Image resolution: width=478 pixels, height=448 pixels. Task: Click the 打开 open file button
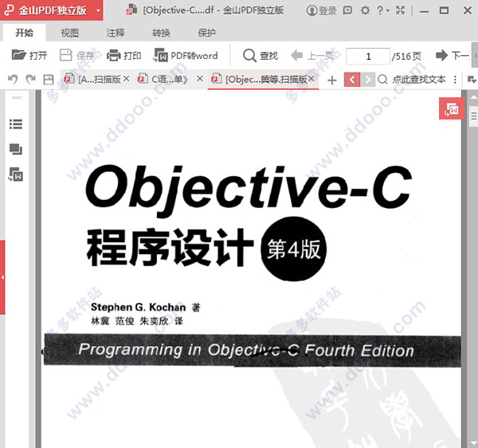29,56
